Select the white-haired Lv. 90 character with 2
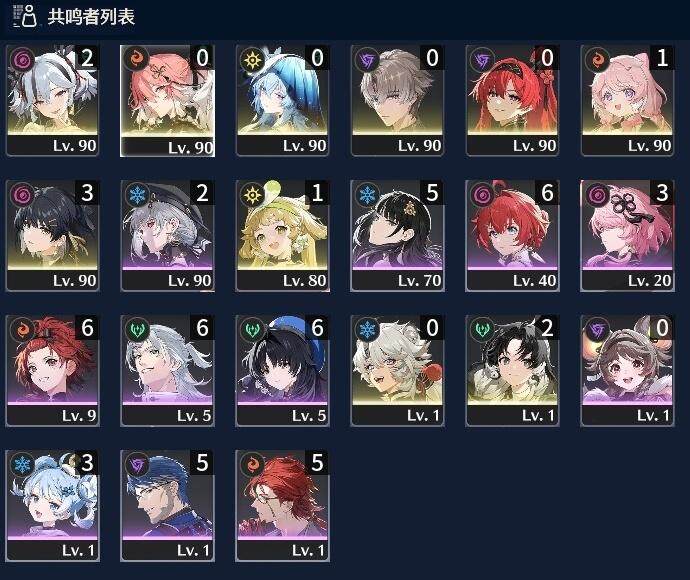This screenshot has height=580, width=690. click(x=52, y=100)
